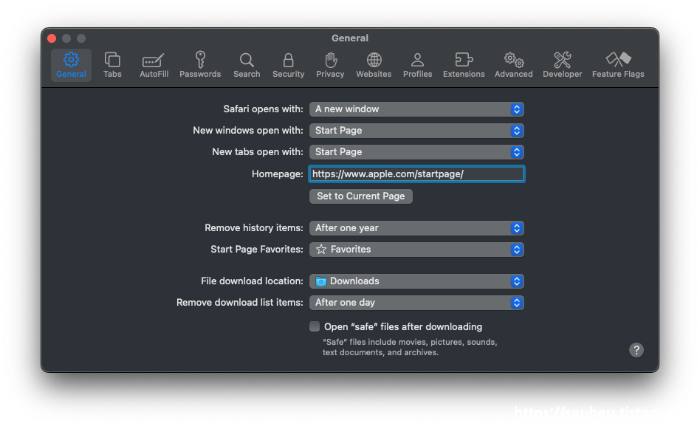
Task: Open the File download location dropdown
Action: tap(417, 281)
